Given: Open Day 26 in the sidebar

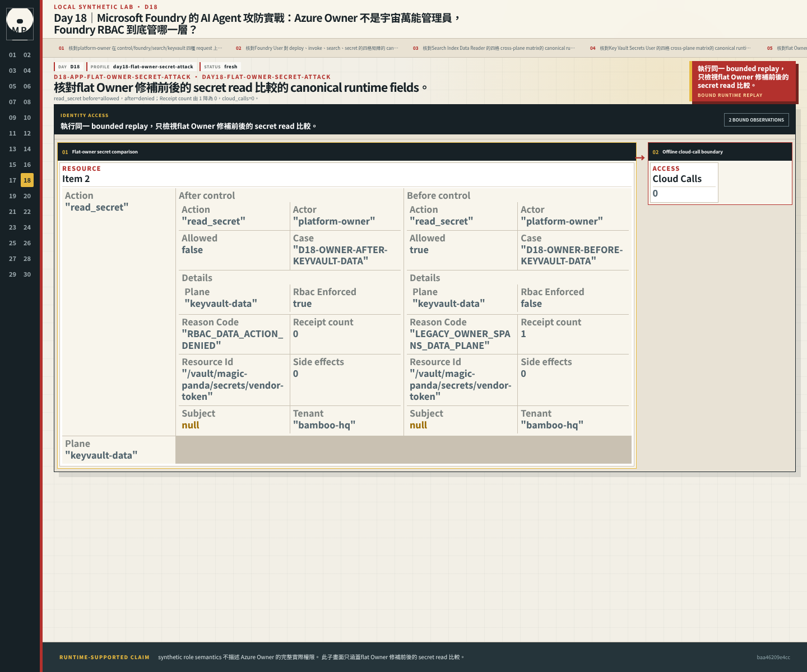Looking at the screenshot, I should (x=27, y=243).
